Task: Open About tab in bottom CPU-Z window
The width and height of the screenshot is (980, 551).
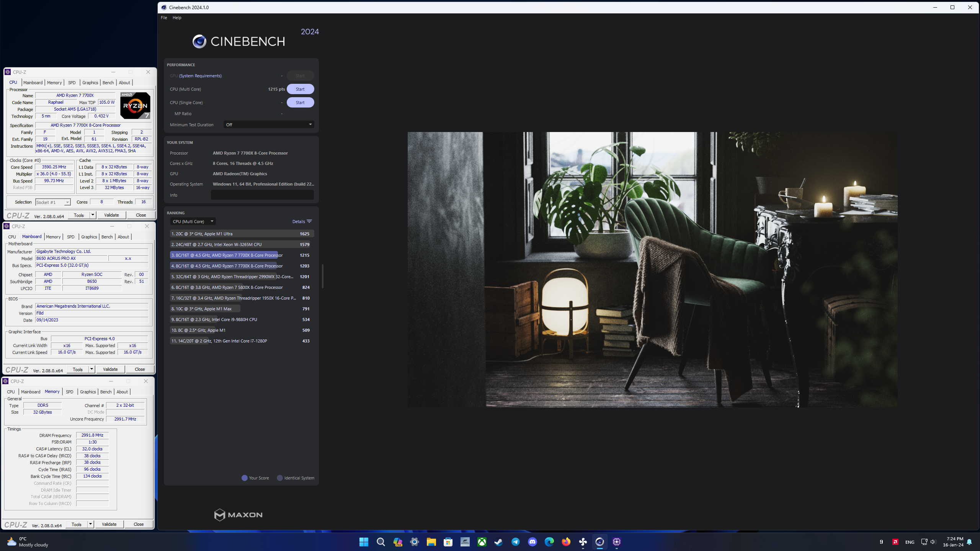Action: [x=122, y=392]
